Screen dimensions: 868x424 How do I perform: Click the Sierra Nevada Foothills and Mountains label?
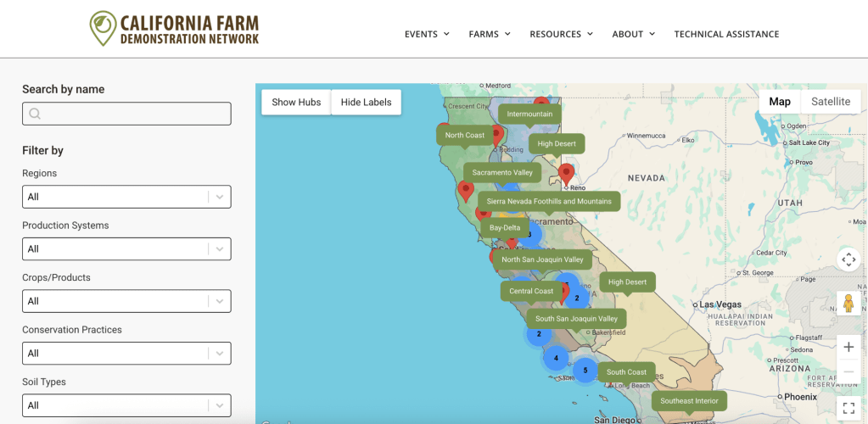(x=549, y=201)
